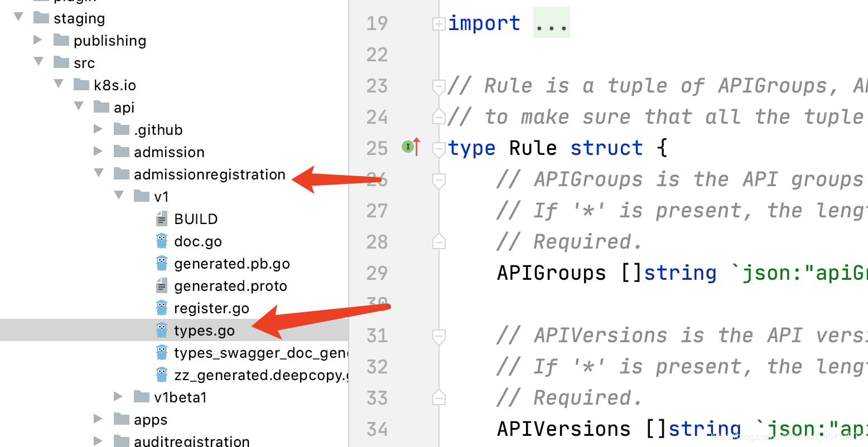Click the folded import ellipsis placeholder
The width and height of the screenshot is (868, 447).
(551, 23)
